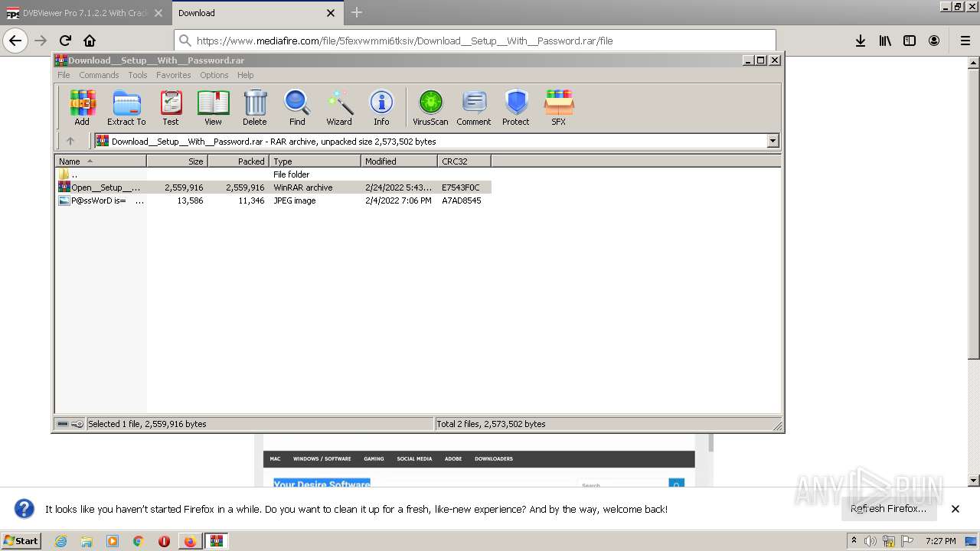Click the Protect shield icon
The image size is (980, 551).
[x=516, y=107]
